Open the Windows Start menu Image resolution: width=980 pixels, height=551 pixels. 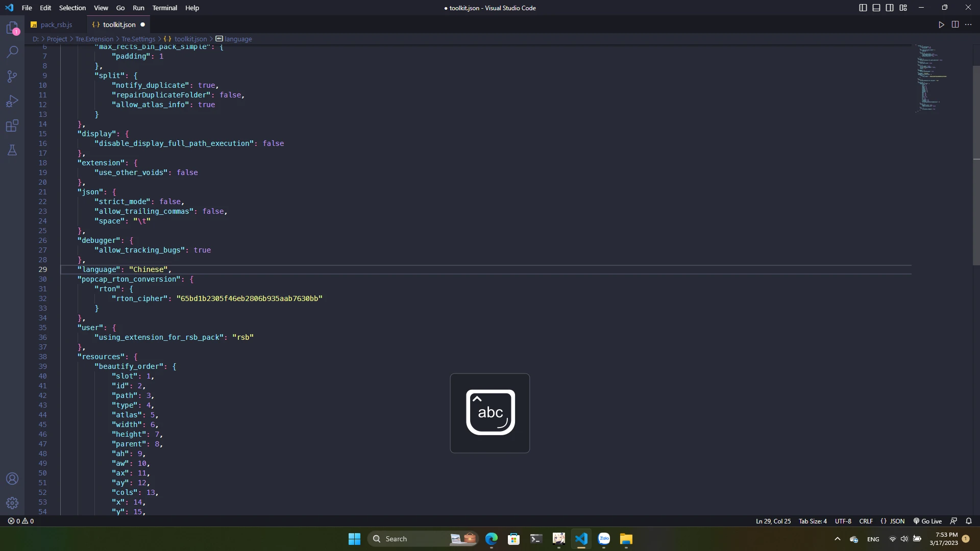[354, 539]
